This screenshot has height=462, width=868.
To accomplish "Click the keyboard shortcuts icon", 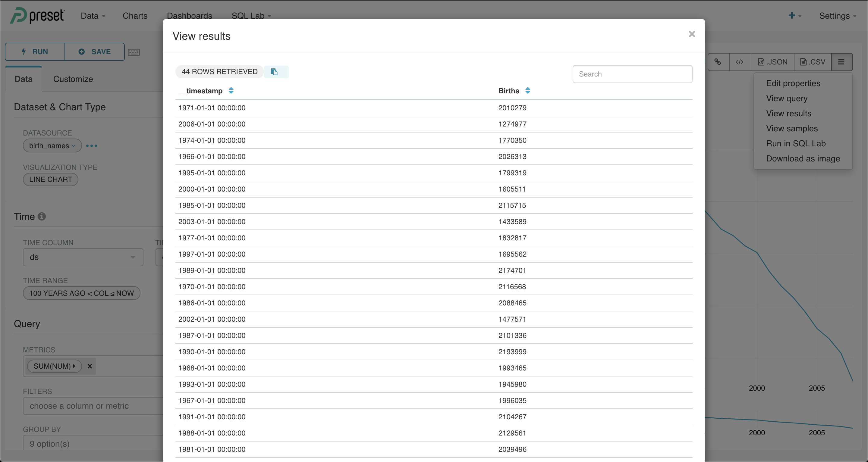I will pos(134,52).
